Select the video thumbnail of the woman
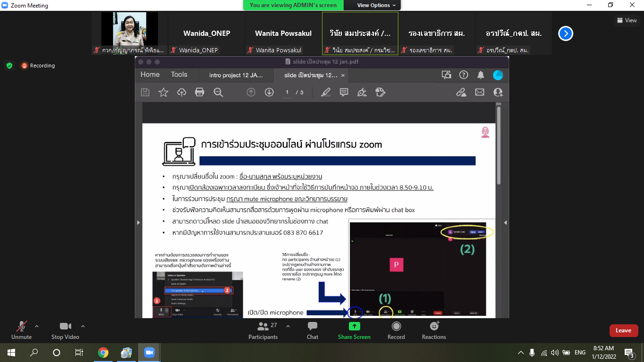 click(x=130, y=33)
